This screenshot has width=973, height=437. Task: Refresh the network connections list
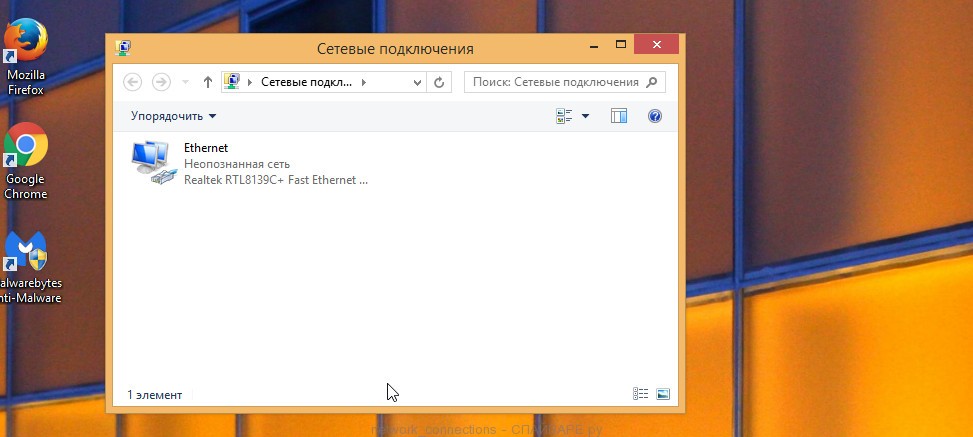[439, 82]
